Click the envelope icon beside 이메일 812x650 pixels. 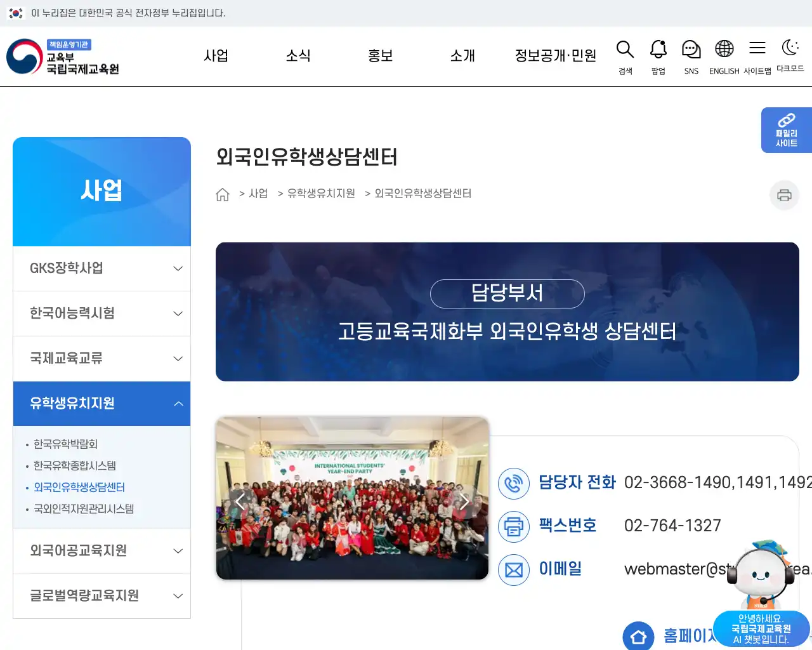point(514,569)
